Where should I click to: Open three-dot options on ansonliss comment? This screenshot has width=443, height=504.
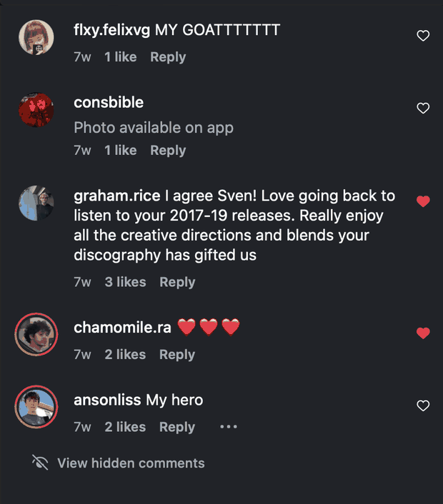coord(229,427)
